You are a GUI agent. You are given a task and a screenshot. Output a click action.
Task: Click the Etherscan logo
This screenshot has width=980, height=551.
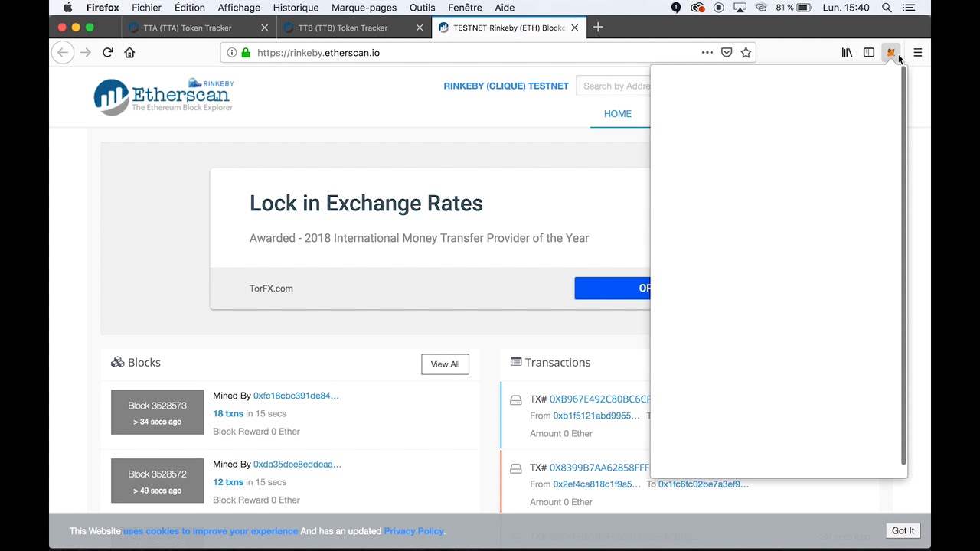[x=164, y=96]
